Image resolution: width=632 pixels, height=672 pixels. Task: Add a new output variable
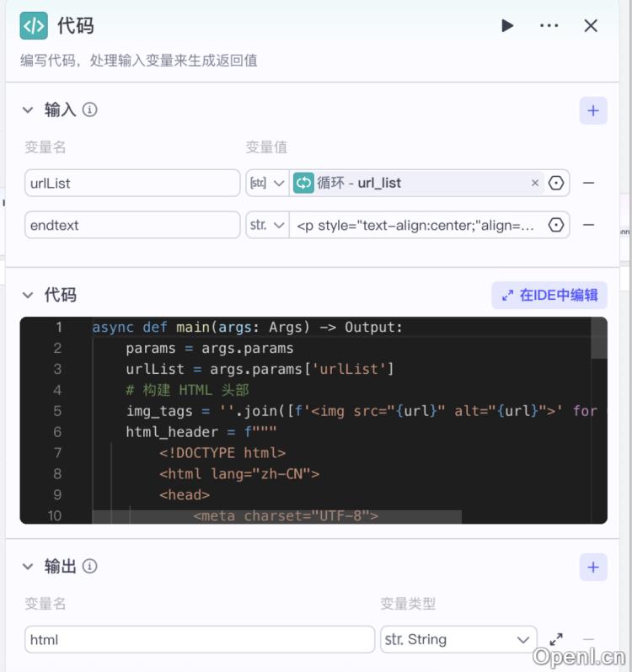pos(593,567)
